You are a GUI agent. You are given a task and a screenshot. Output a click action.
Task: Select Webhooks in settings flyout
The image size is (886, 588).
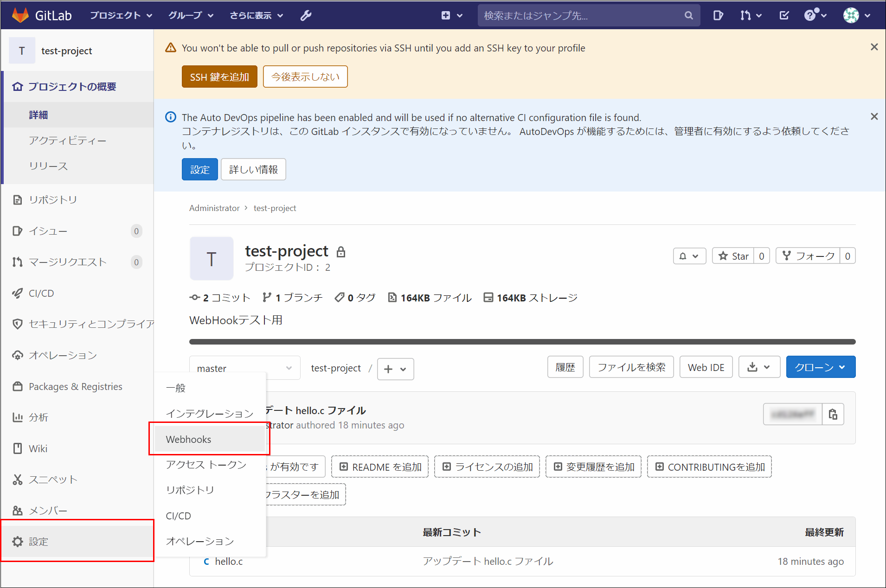click(210, 439)
